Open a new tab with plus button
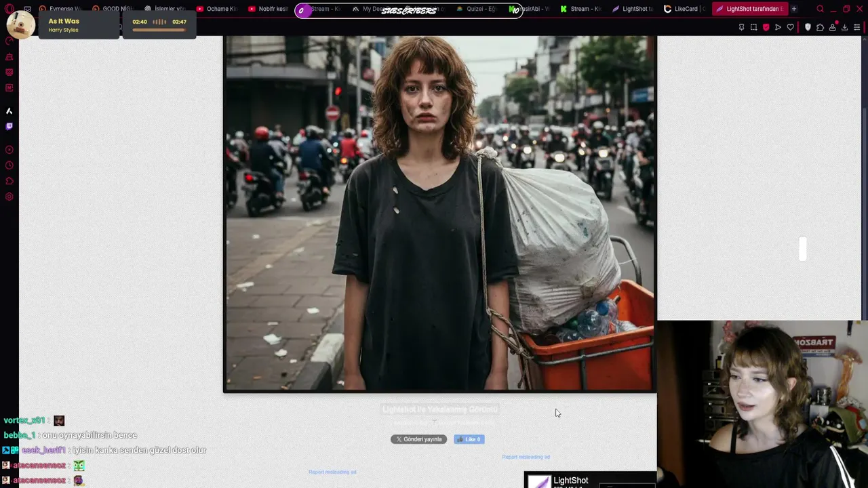Screen dimensions: 868x488 [794, 9]
